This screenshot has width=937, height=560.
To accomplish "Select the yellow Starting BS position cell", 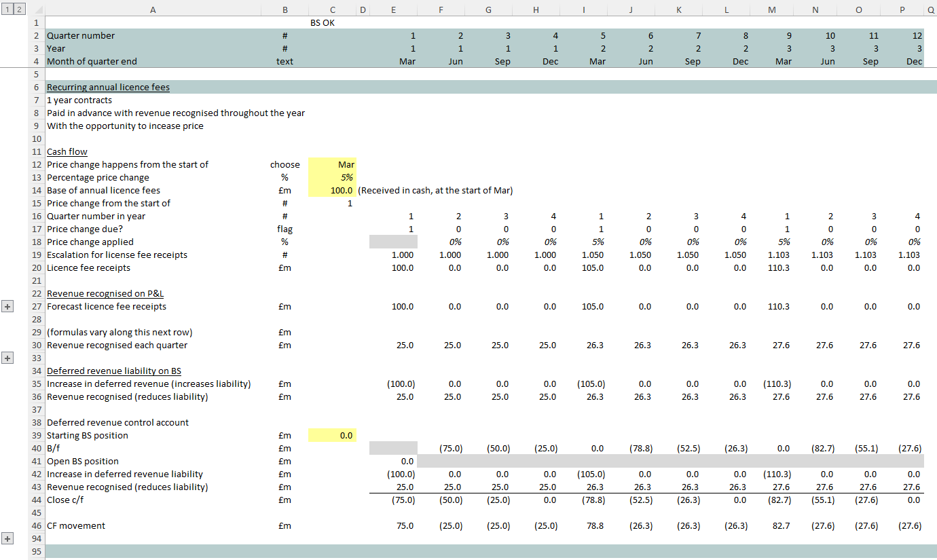I will click(x=332, y=435).
